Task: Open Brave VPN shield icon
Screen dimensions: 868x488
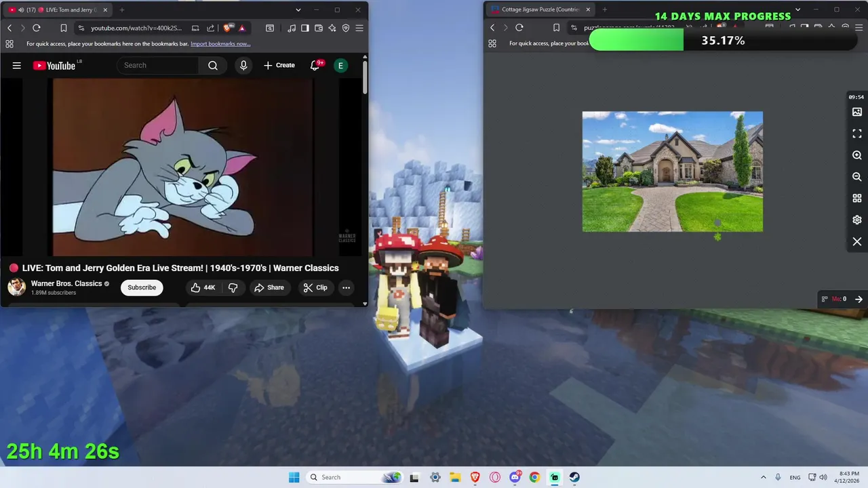Action: 346,28
